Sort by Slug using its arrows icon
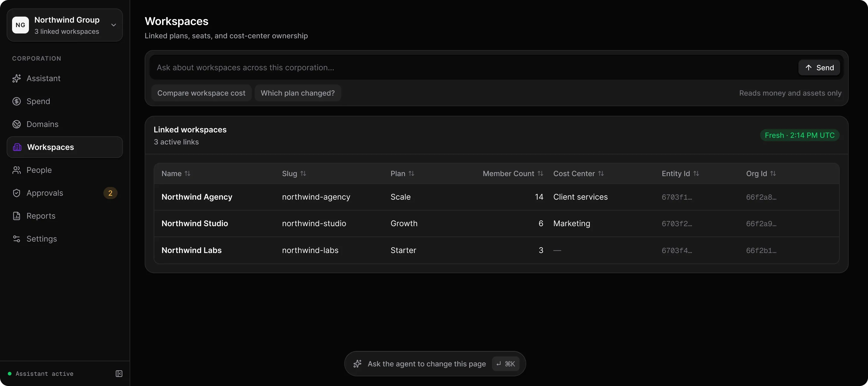The height and width of the screenshot is (386, 868). tap(303, 173)
